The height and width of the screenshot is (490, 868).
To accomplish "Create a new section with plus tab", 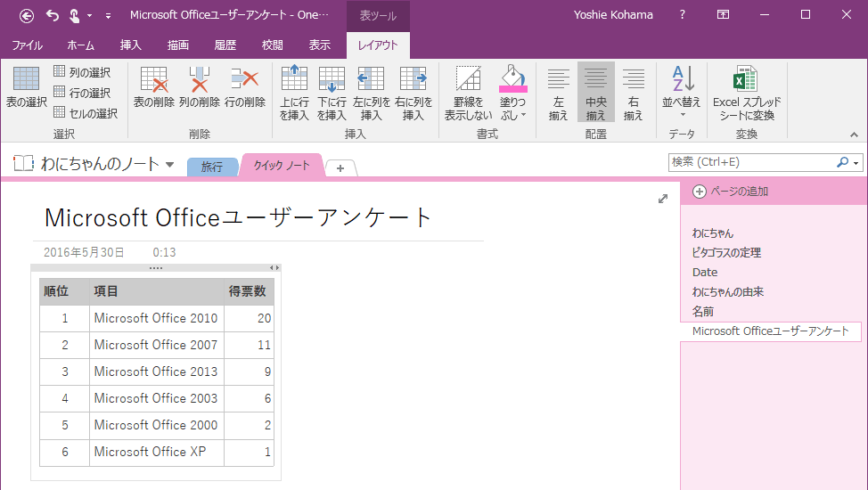I will tap(340, 167).
